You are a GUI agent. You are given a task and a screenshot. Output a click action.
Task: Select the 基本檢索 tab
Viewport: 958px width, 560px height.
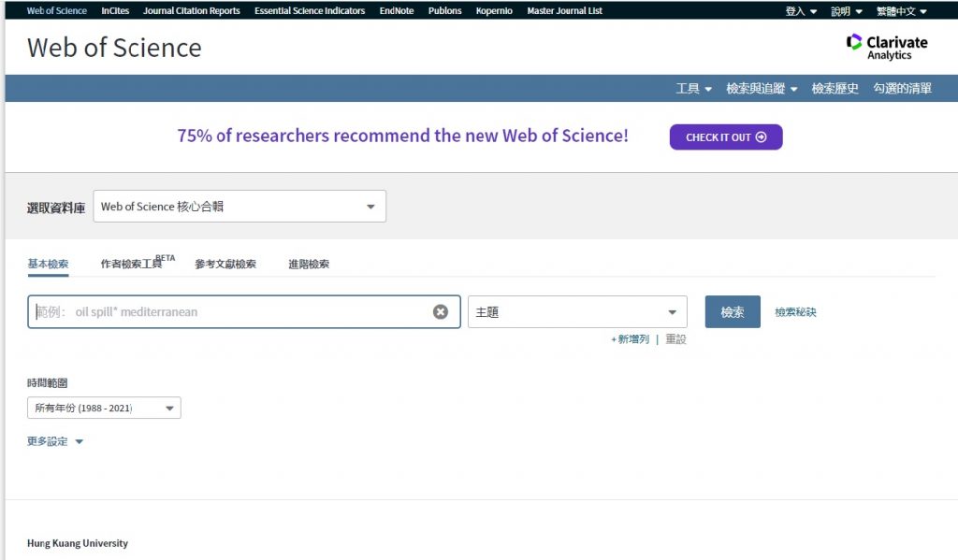click(48, 264)
